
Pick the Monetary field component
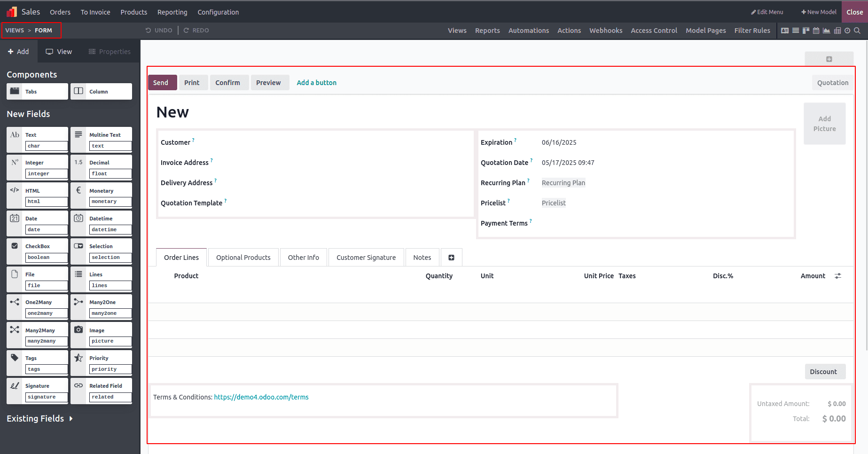tap(101, 196)
